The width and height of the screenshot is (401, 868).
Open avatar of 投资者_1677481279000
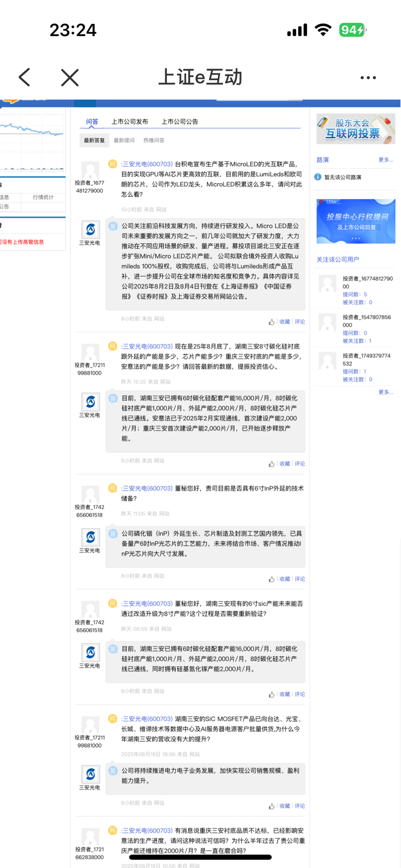tap(90, 170)
